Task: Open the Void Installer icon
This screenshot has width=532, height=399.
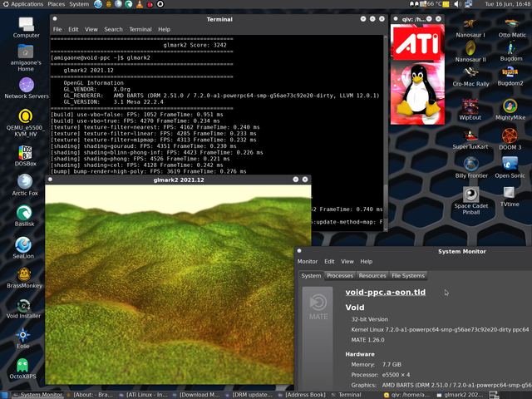Action: [23, 308]
